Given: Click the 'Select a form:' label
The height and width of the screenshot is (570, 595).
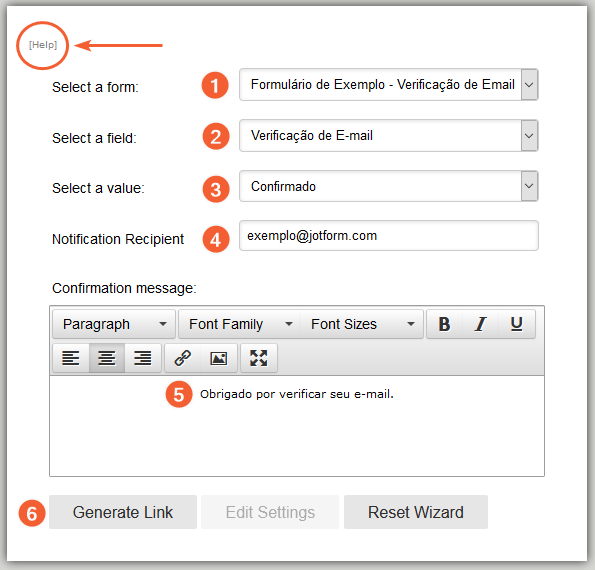Looking at the screenshot, I should pyautogui.click(x=95, y=87).
